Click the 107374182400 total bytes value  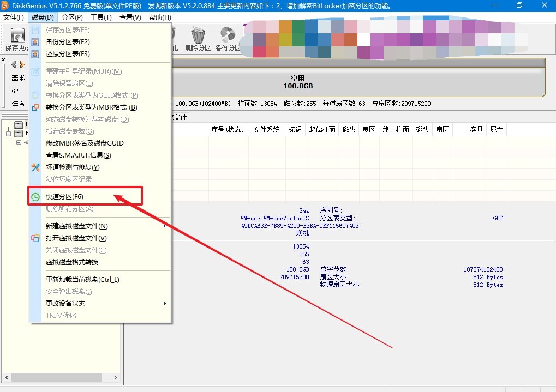coord(483,269)
